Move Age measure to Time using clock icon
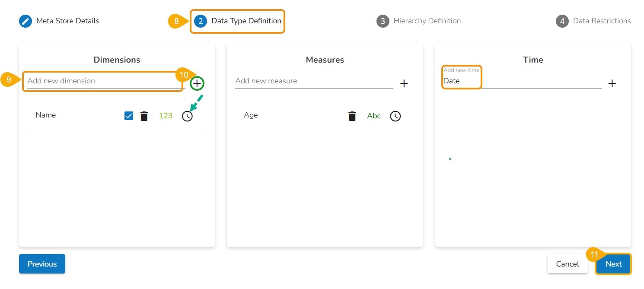The height and width of the screenshot is (289, 644). 395,116
